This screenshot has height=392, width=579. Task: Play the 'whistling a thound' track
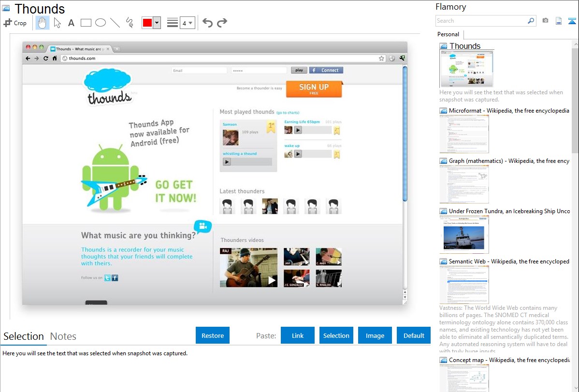(227, 162)
